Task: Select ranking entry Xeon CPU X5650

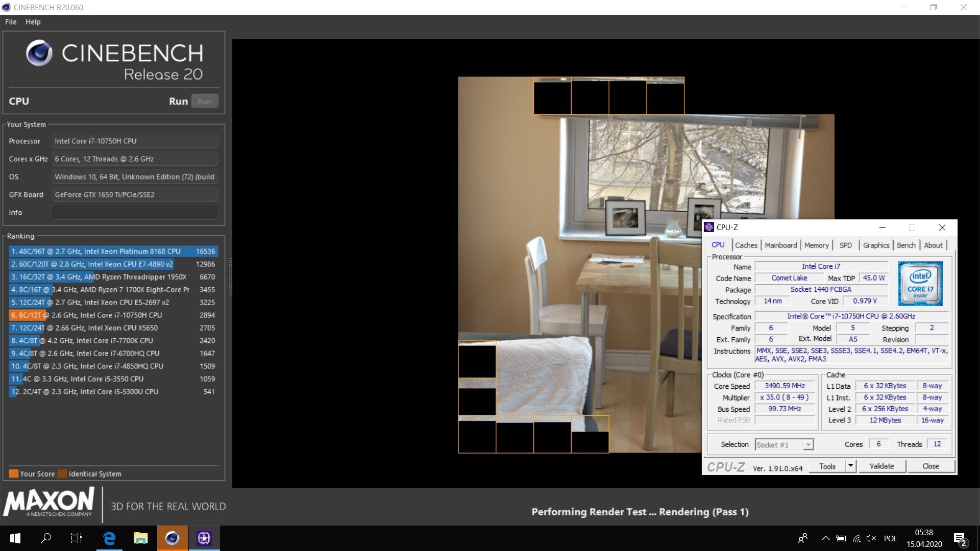Action: coord(113,328)
